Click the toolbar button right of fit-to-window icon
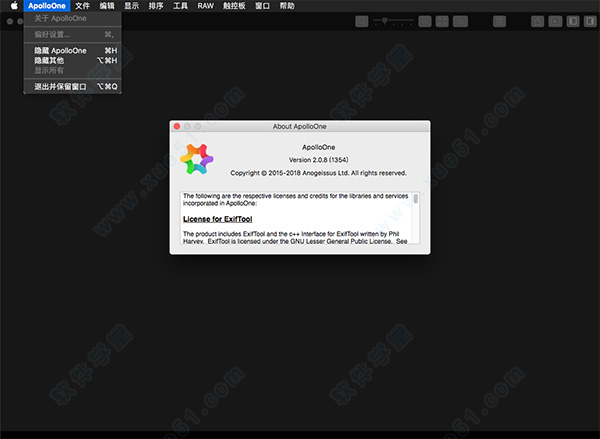Screen dimensions: 600x439 click(460, 21)
